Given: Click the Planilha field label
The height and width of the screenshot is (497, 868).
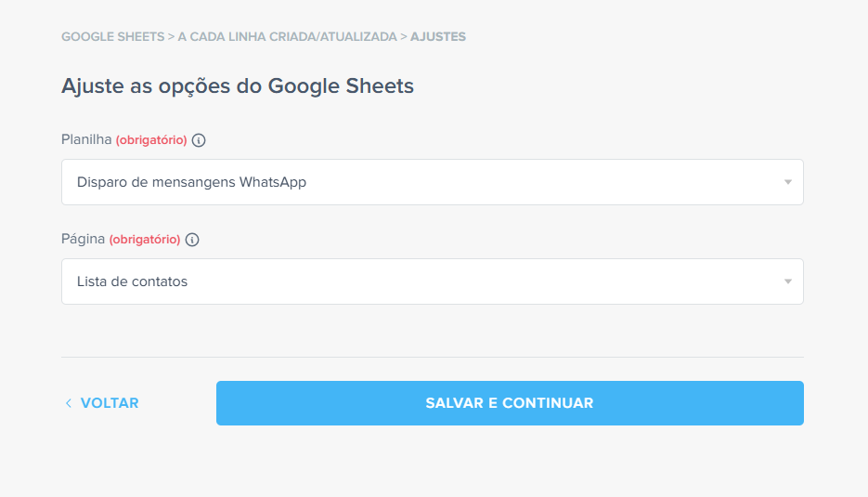Looking at the screenshot, I should click(86, 140).
